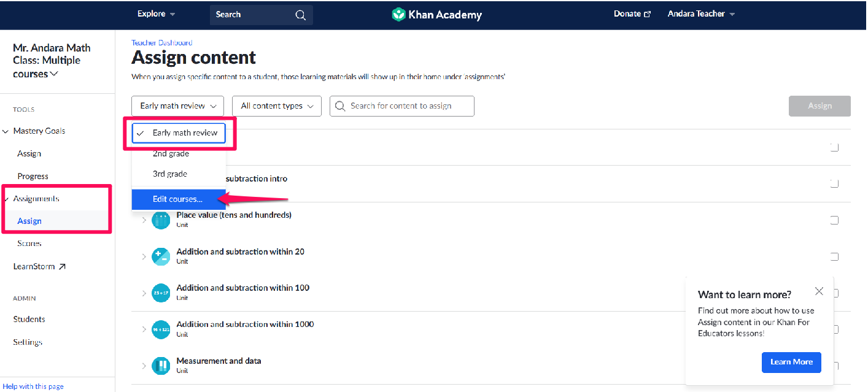868x392 pixels.
Task: Open the Early math review course dropdown
Action: point(177,106)
